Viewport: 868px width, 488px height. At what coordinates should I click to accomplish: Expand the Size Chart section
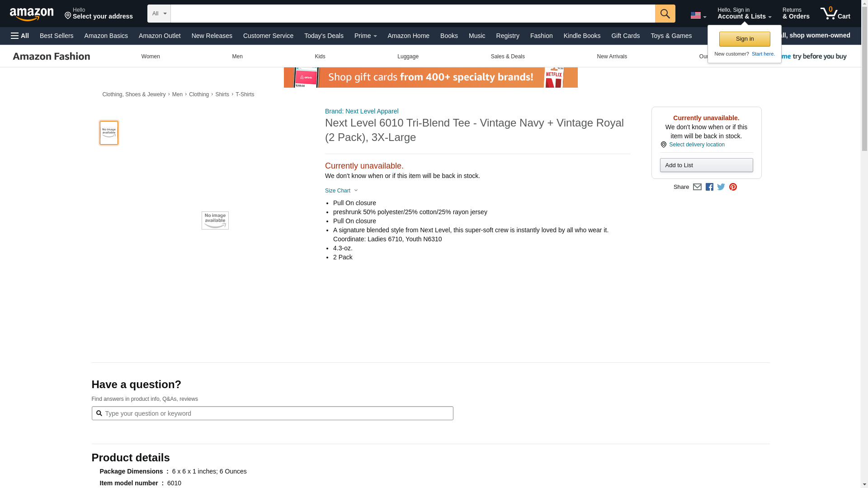(x=341, y=191)
